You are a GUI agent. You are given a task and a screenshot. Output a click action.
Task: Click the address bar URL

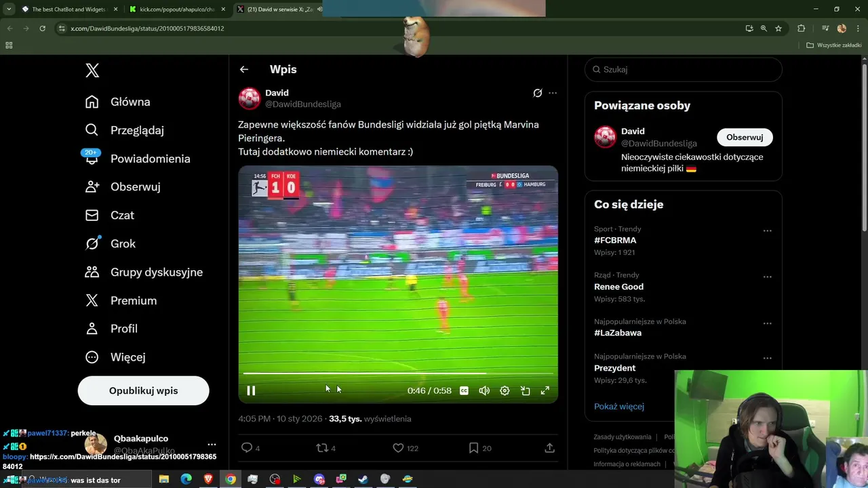147,28
